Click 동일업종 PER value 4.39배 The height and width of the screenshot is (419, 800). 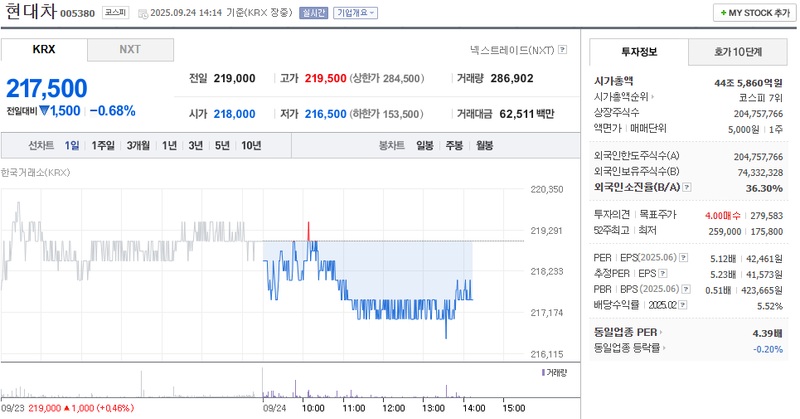point(767,333)
